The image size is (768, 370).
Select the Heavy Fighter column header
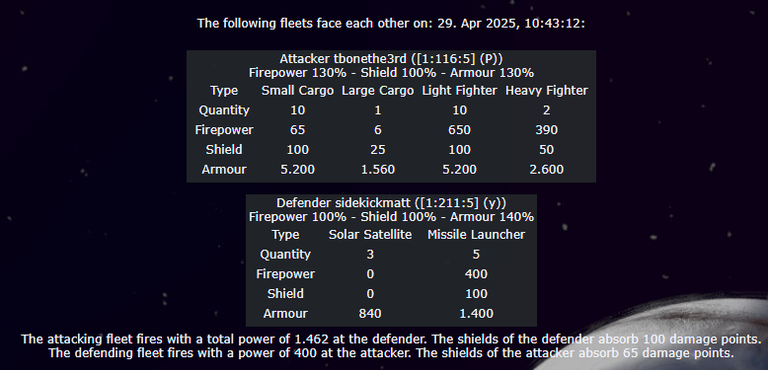(x=547, y=91)
